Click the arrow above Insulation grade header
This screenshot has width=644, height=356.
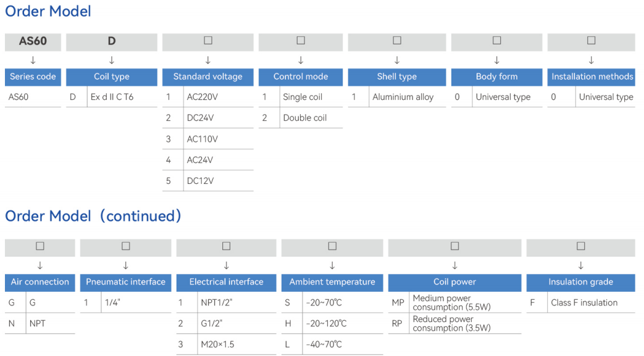pyautogui.click(x=580, y=266)
